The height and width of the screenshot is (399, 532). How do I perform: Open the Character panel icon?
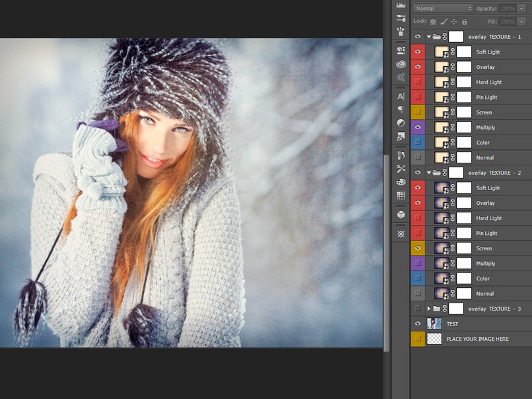tap(401, 96)
